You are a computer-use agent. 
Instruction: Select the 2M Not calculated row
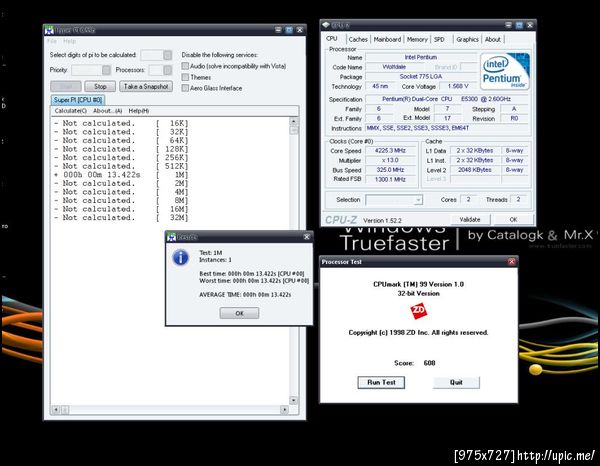[121, 183]
